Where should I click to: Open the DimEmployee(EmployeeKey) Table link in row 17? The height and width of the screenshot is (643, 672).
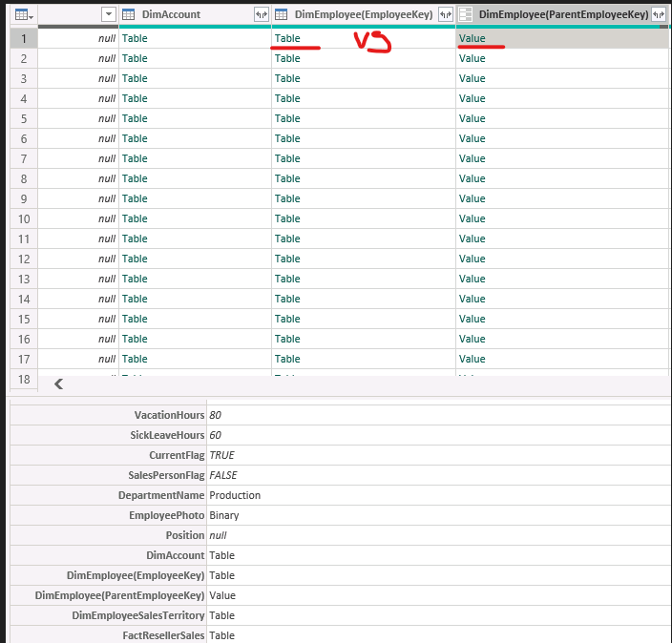(287, 359)
